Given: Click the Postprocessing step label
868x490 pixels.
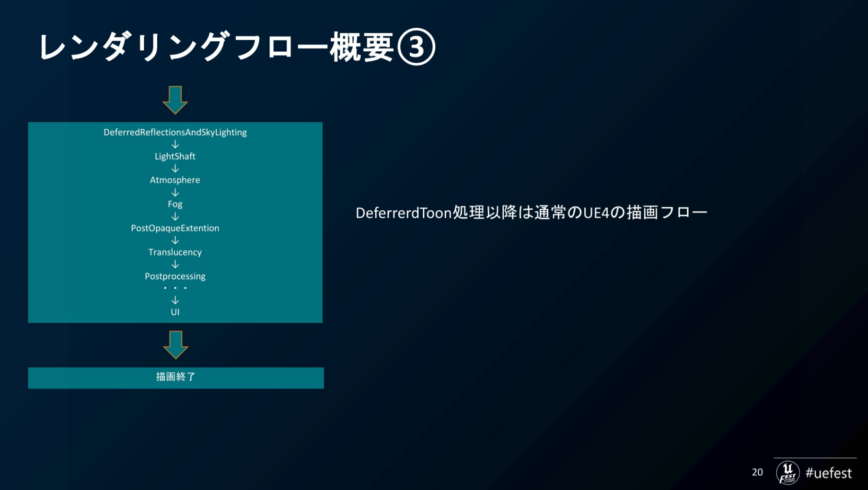Looking at the screenshot, I should point(175,276).
